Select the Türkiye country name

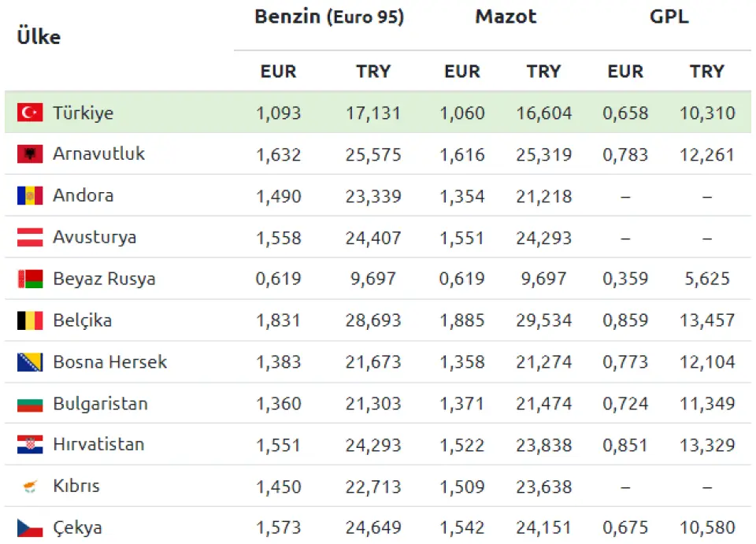83,113
